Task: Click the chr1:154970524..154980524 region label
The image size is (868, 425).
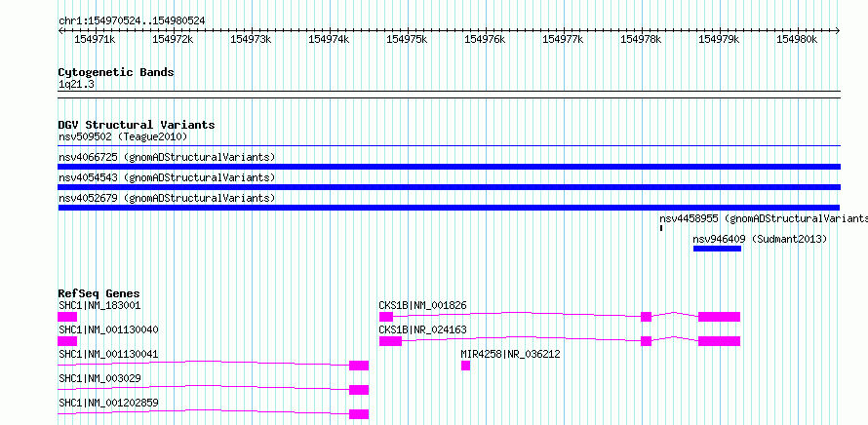Action: 132,20
